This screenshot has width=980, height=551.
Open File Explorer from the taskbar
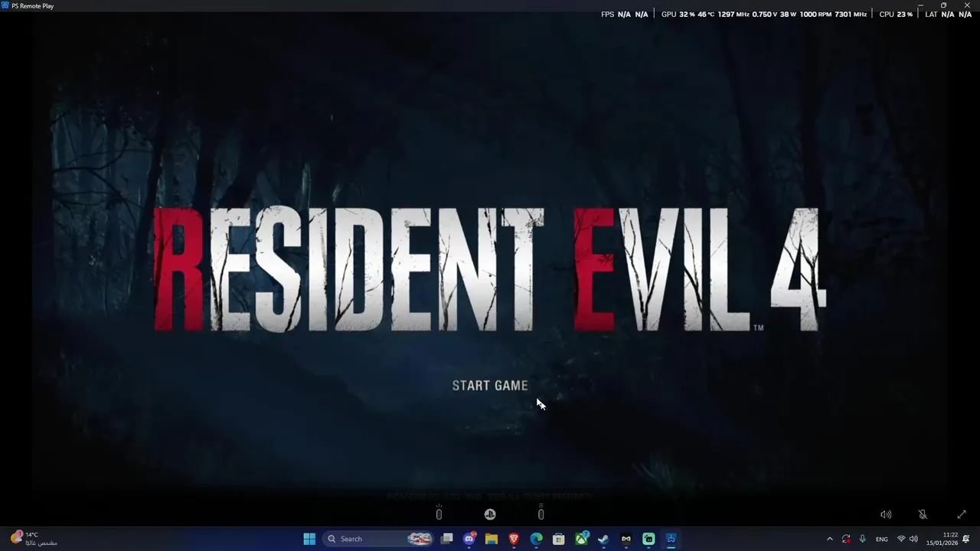(492, 539)
